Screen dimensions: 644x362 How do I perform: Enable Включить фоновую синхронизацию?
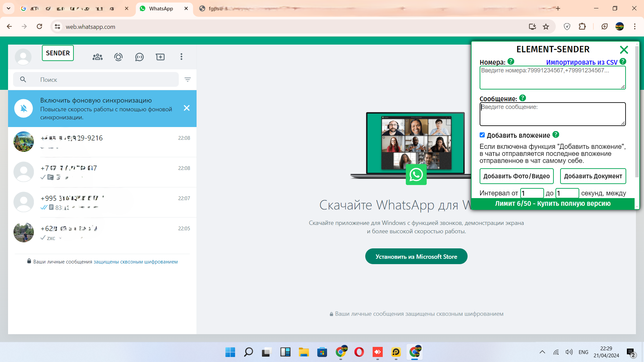[x=96, y=100]
